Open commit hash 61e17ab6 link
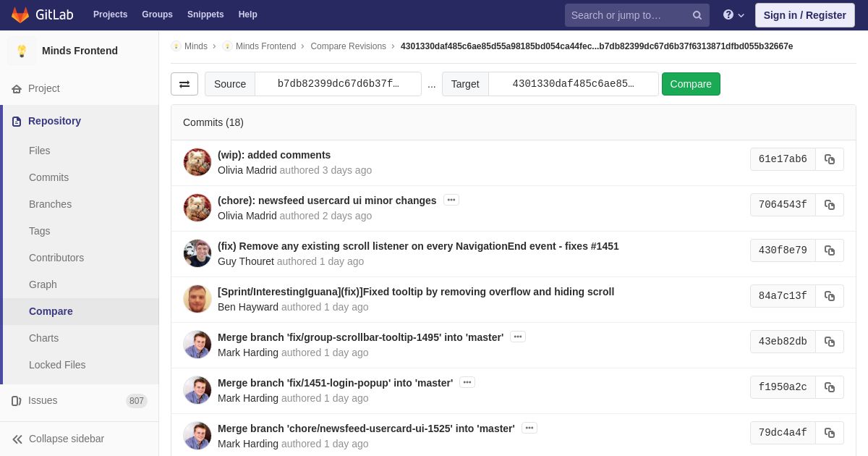 point(783,159)
